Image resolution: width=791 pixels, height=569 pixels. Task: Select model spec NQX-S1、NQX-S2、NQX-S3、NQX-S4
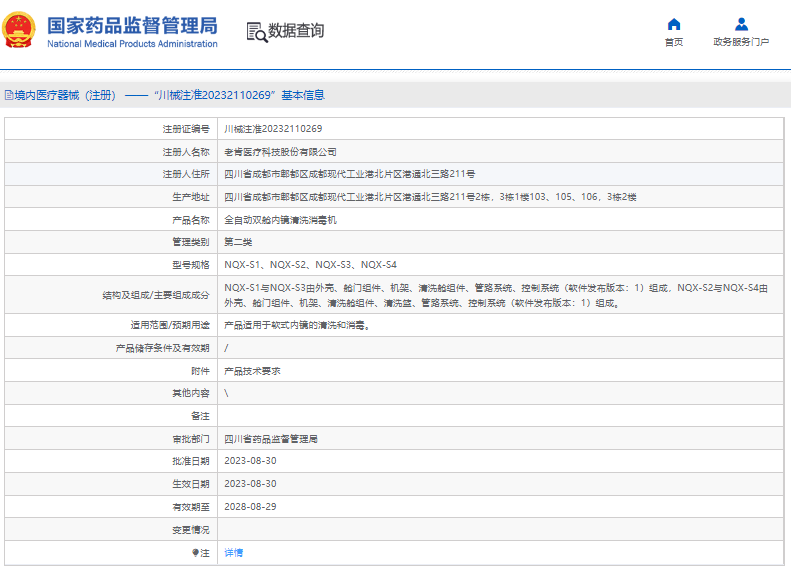pyautogui.click(x=310, y=265)
